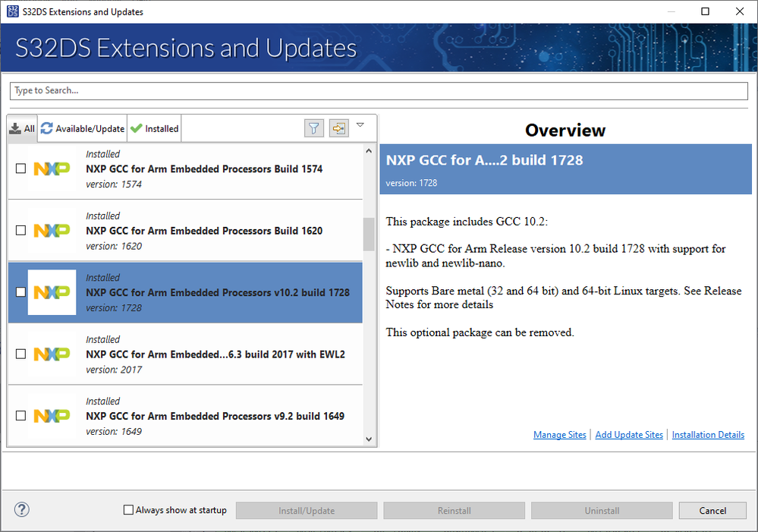Image resolution: width=758 pixels, height=532 pixels.
Task: Click NXP logo of Build 1620 entry
Action: pos(52,231)
